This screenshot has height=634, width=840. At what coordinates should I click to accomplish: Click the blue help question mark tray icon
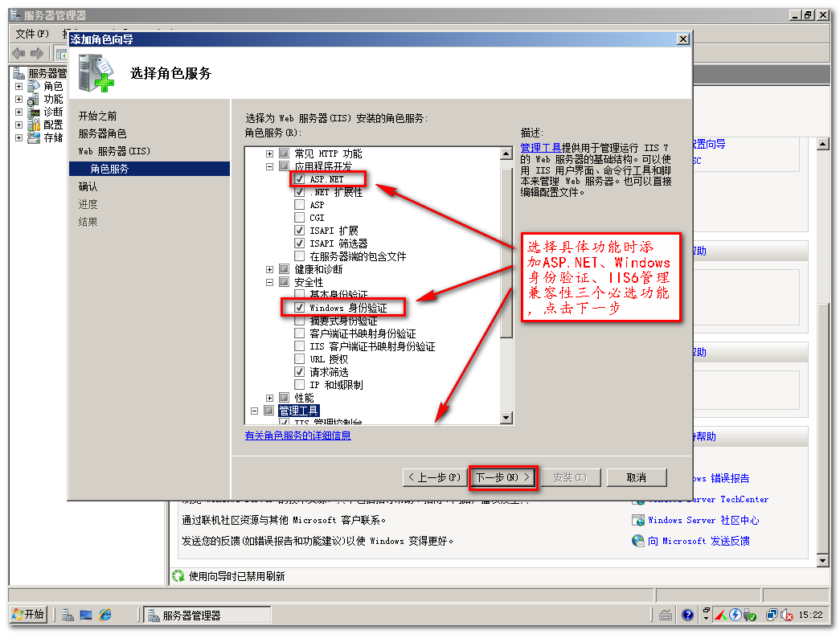(x=688, y=615)
